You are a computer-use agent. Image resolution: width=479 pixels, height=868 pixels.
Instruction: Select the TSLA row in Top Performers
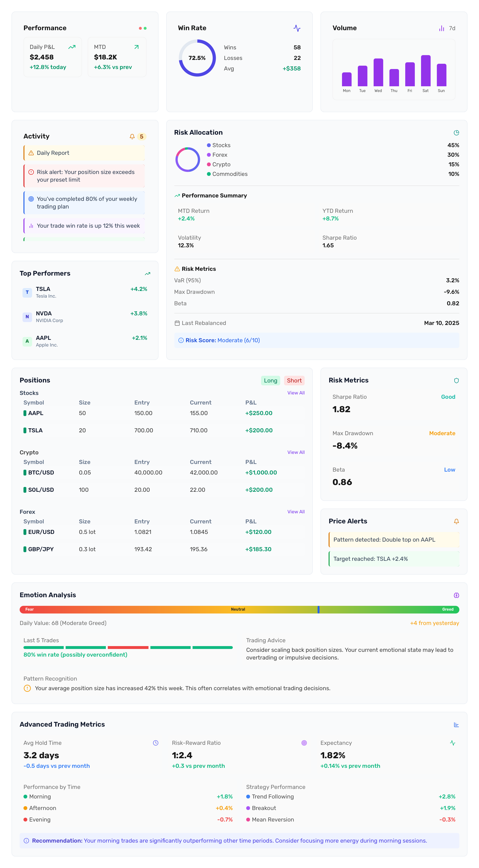[85, 292]
